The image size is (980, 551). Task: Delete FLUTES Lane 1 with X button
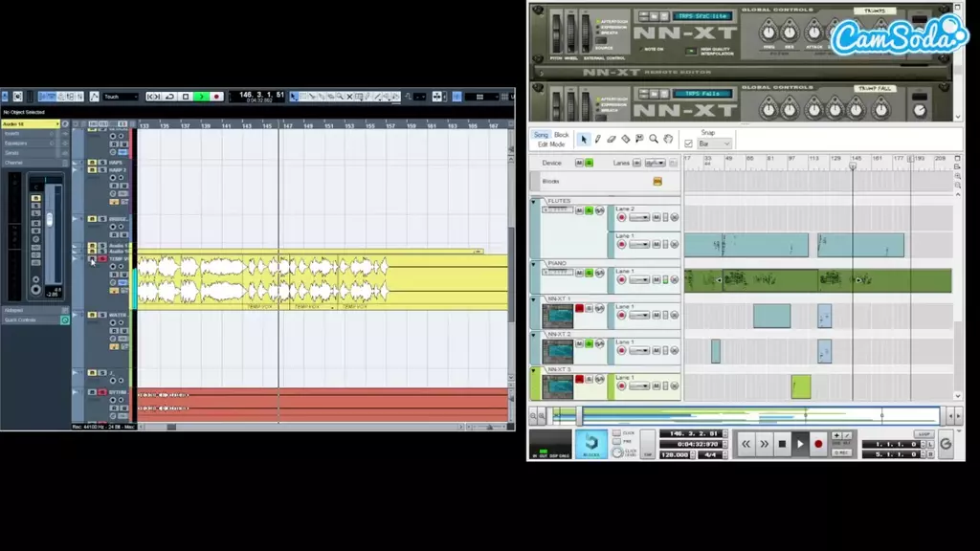(675, 244)
